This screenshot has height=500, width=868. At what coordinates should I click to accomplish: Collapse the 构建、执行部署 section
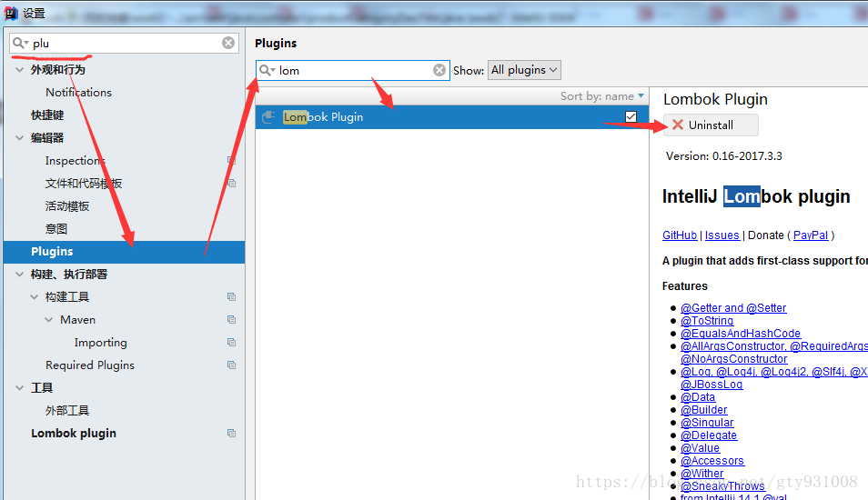19,275
